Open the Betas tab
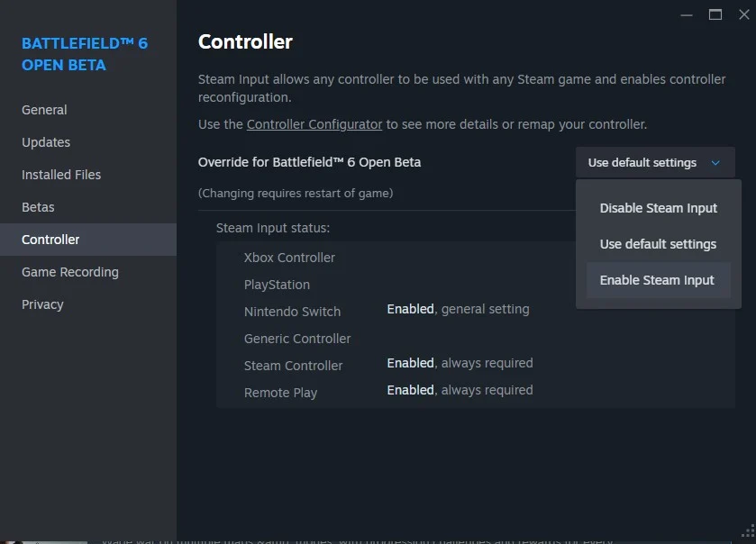 coord(38,207)
